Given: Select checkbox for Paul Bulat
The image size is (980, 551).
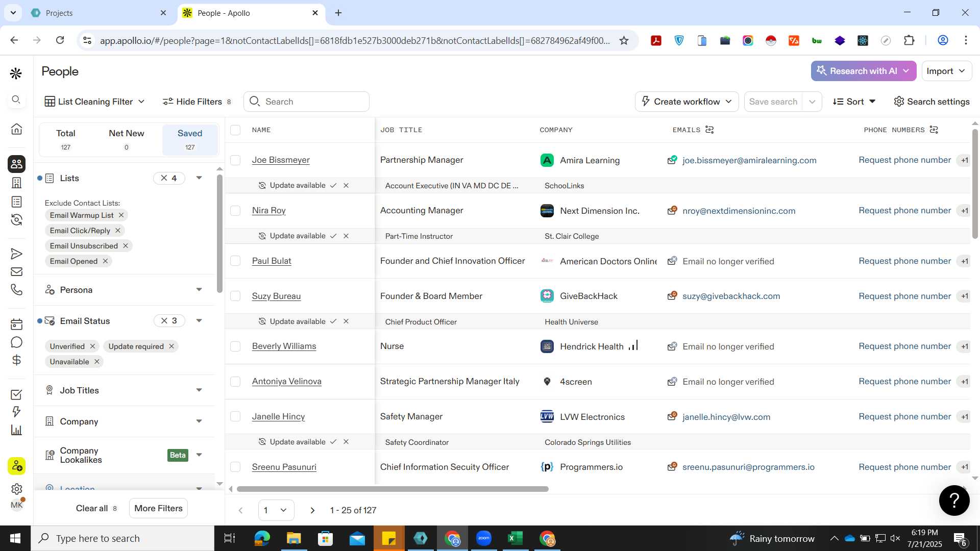Looking at the screenshot, I should click(x=235, y=261).
